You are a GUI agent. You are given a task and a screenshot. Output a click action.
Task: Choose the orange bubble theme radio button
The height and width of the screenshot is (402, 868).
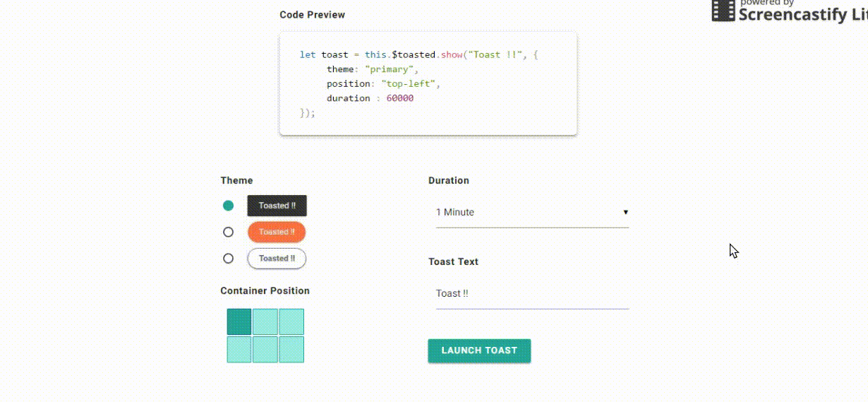tap(228, 232)
